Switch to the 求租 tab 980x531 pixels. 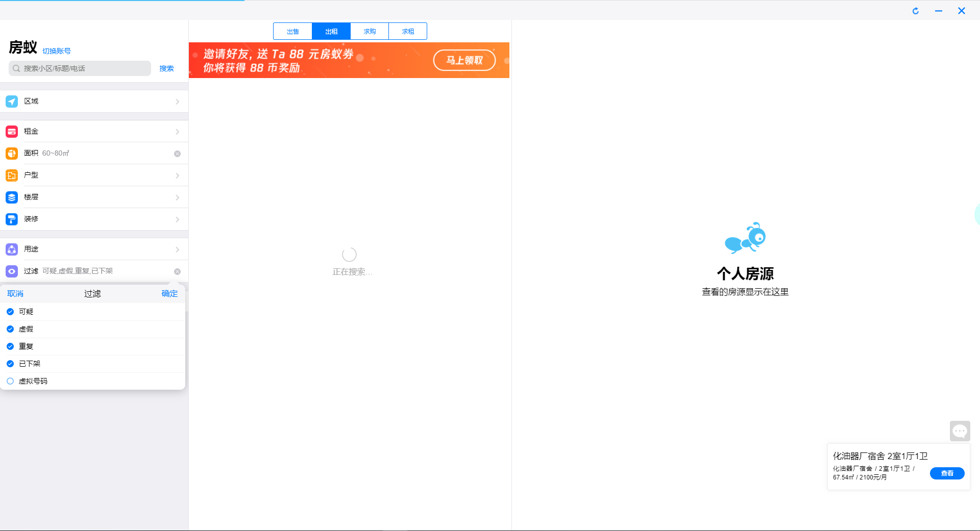(408, 32)
